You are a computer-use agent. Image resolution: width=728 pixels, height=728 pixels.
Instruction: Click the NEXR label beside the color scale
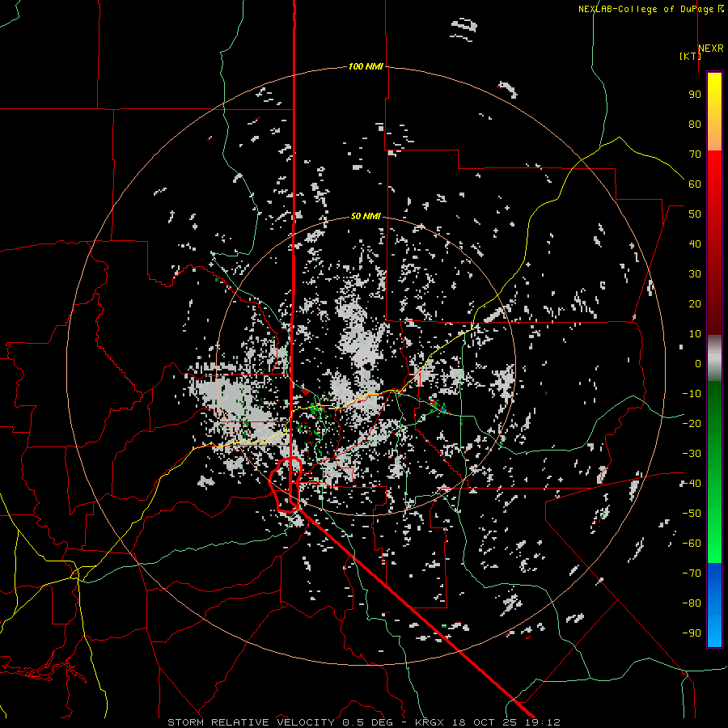[711, 49]
